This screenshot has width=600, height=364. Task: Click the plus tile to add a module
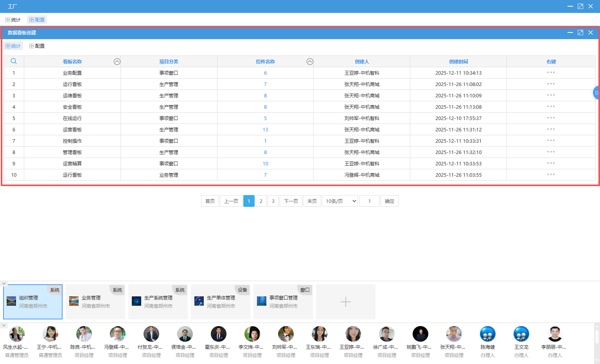click(x=345, y=302)
